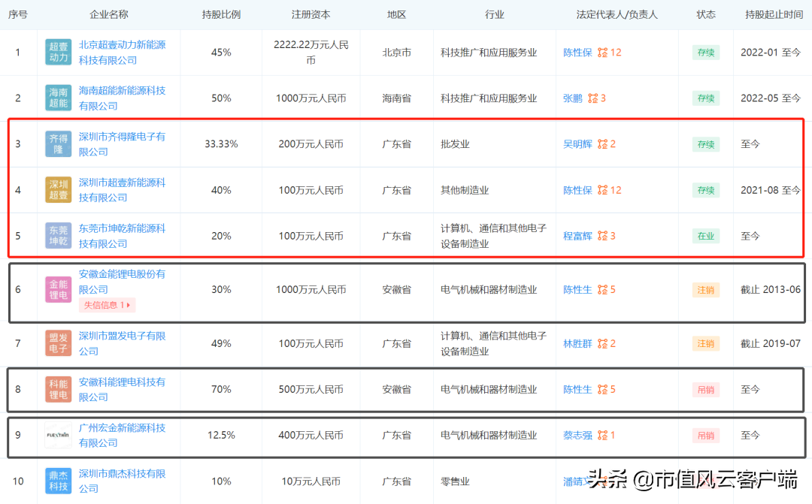This screenshot has height=504, width=812.
Task: Open relation graph icon beside 陈性保 in row 1
Action: (602, 53)
